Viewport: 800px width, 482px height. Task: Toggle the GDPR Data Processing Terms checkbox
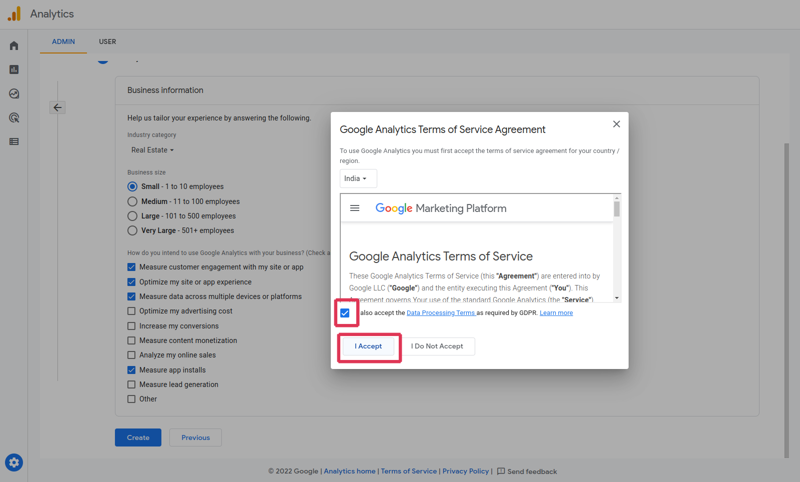coord(345,313)
